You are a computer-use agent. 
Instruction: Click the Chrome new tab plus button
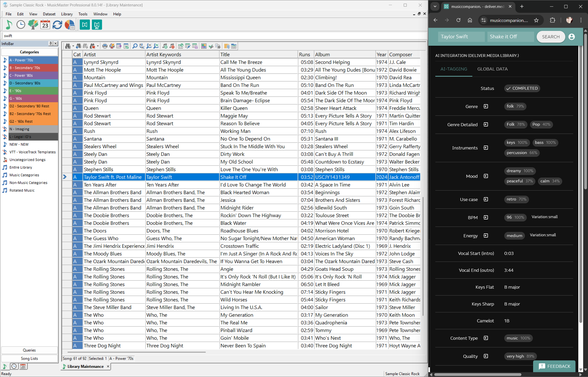pos(522,6)
